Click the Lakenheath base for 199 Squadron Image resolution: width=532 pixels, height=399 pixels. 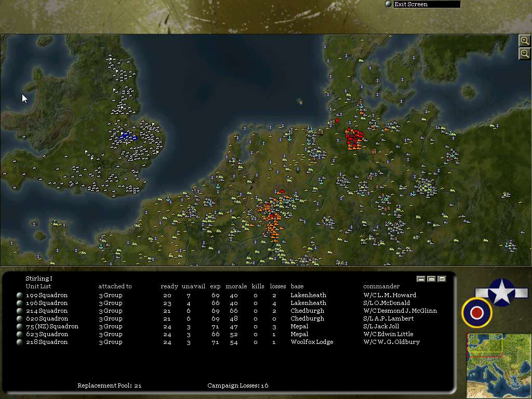coord(308,295)
